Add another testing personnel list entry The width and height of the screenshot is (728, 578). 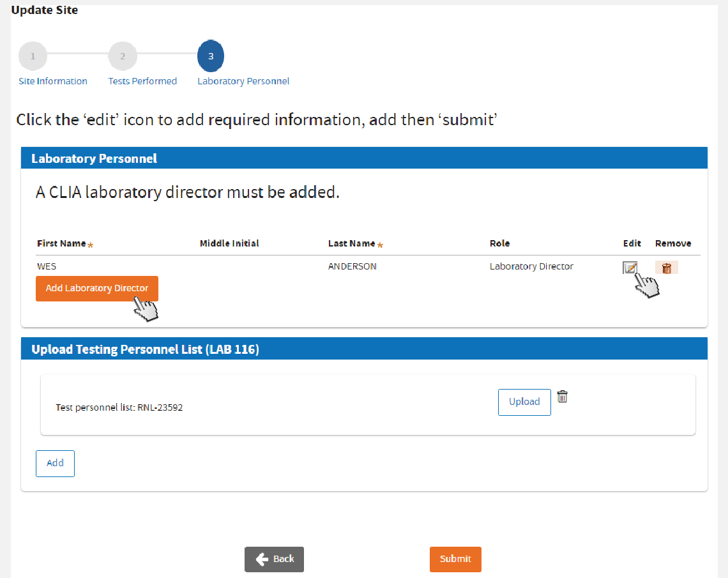55,463
